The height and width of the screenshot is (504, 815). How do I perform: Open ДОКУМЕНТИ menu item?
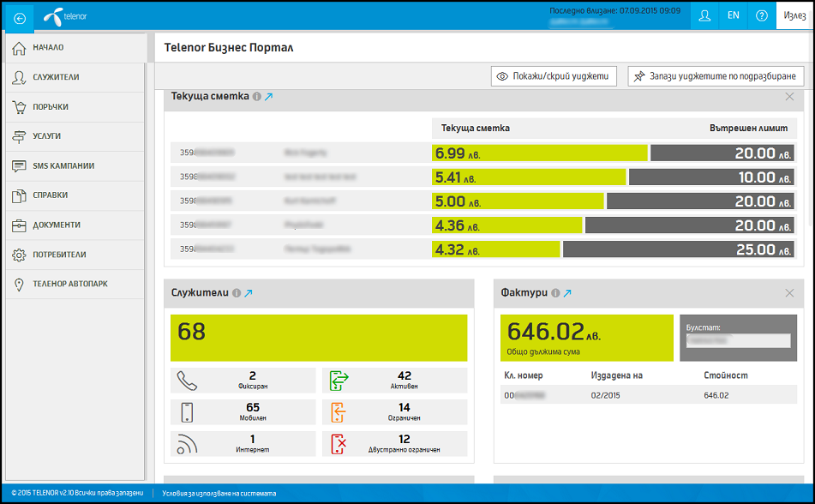point(75,225)
